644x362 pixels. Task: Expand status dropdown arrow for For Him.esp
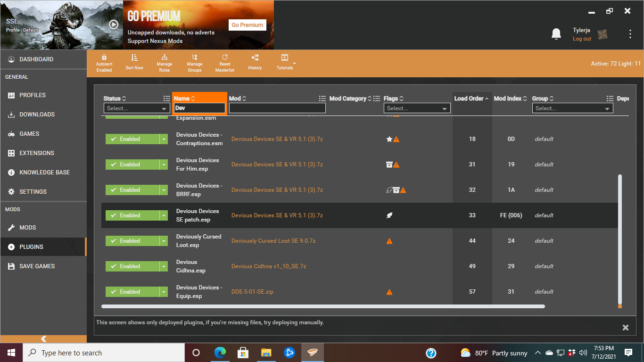(x=164, y=165)
